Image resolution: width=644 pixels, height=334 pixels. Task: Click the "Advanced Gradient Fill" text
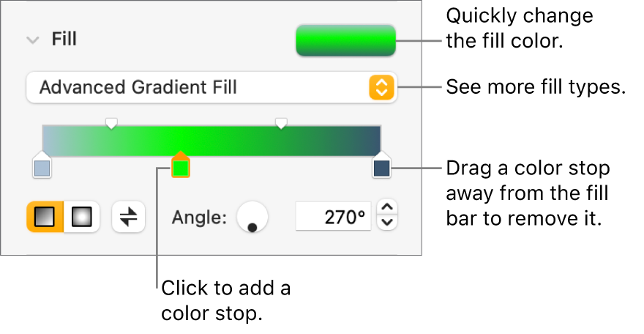pyautogui.click(x=138, y=88)
